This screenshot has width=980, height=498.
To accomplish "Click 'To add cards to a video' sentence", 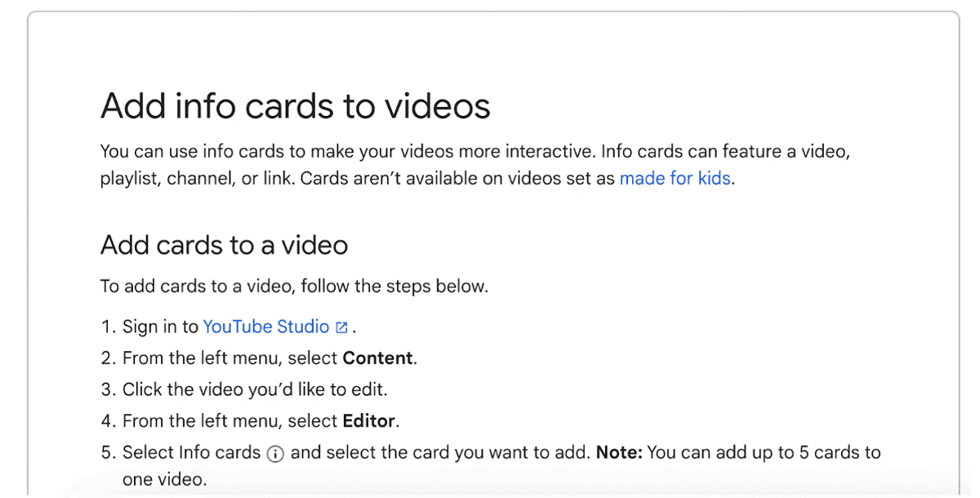I will [294, 287].
